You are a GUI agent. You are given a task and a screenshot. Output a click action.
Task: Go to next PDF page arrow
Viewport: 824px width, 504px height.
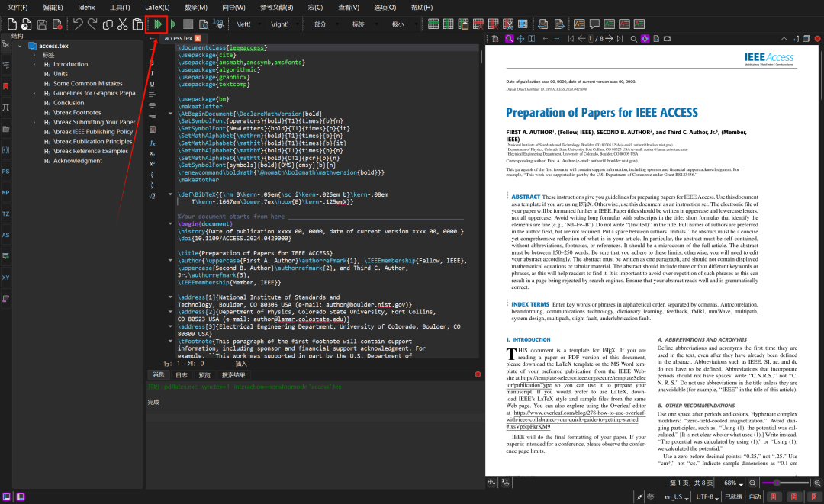click(609, 39)
